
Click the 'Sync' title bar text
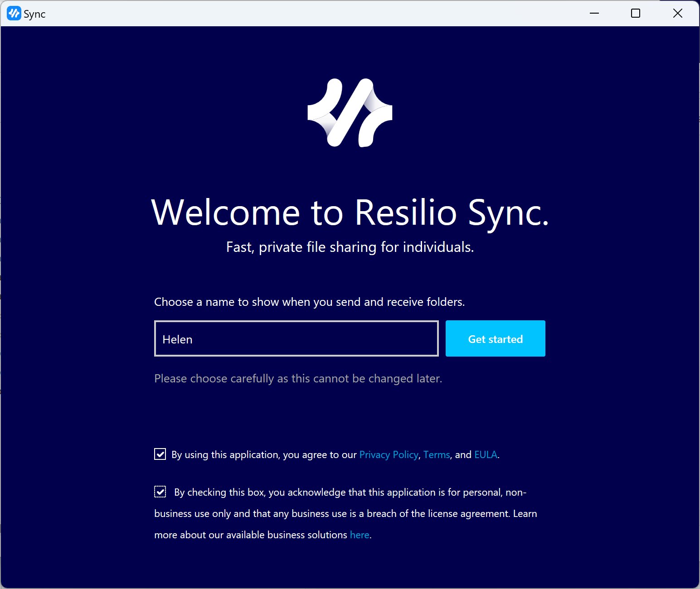(34, 14)
